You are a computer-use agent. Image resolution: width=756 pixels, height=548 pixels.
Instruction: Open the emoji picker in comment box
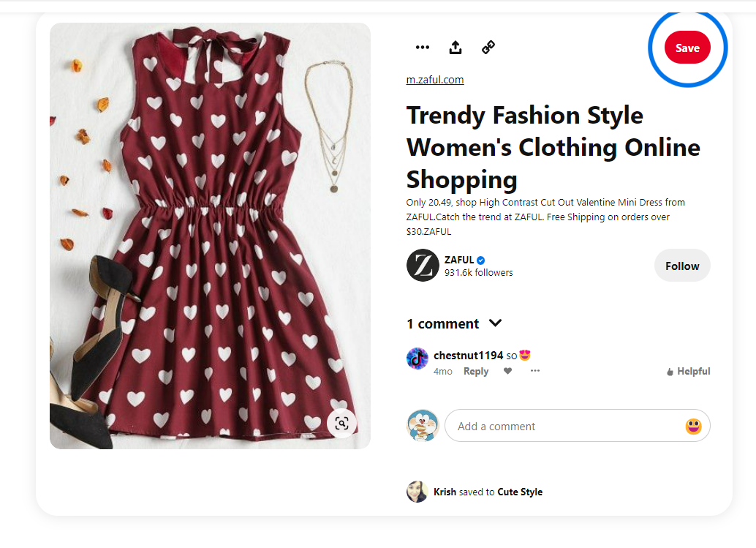coord(693,426)
